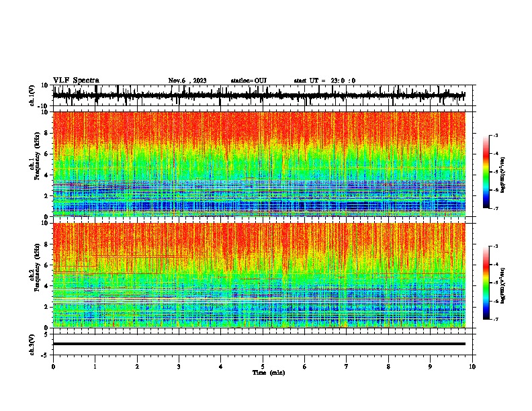This screenshot has width=532, height=411.
Task: Click time axis tick label 2
Action: tap(137, 367)
